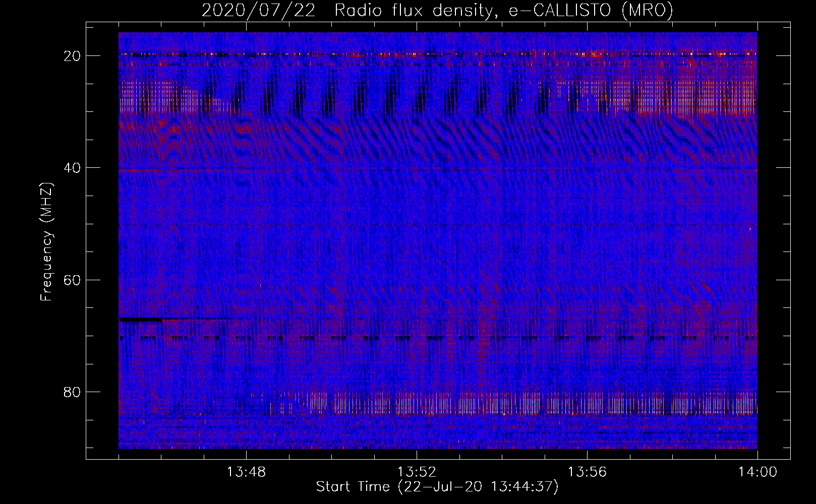Click the 60 frequency tick label
The height and width of the screenshot is (504, 816).
(x=73, y=280)
